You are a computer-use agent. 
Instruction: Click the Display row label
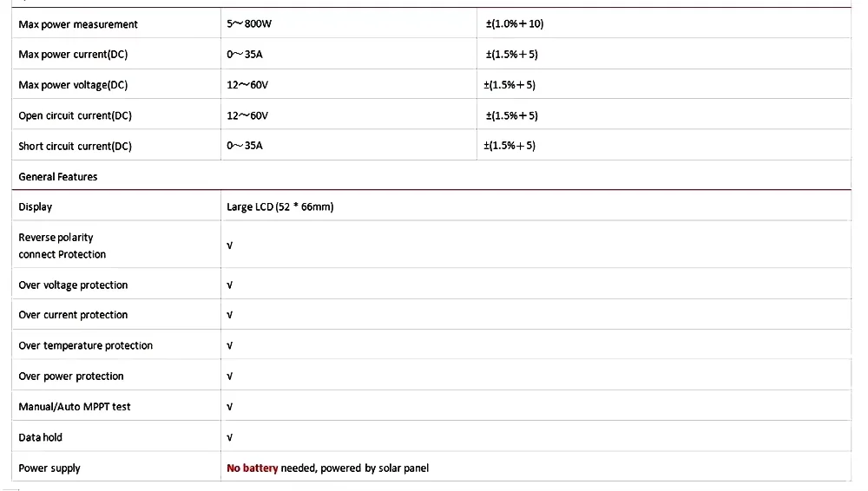tap(36, 207)
